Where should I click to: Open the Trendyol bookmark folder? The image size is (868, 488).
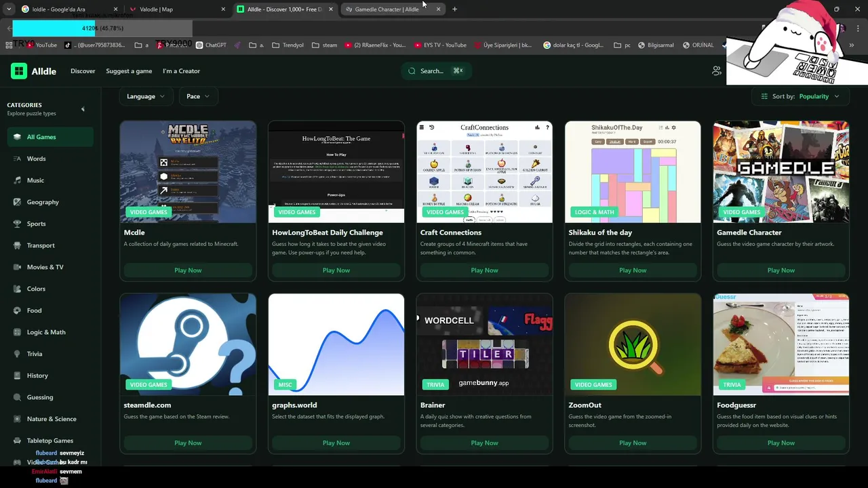point(288,45)
